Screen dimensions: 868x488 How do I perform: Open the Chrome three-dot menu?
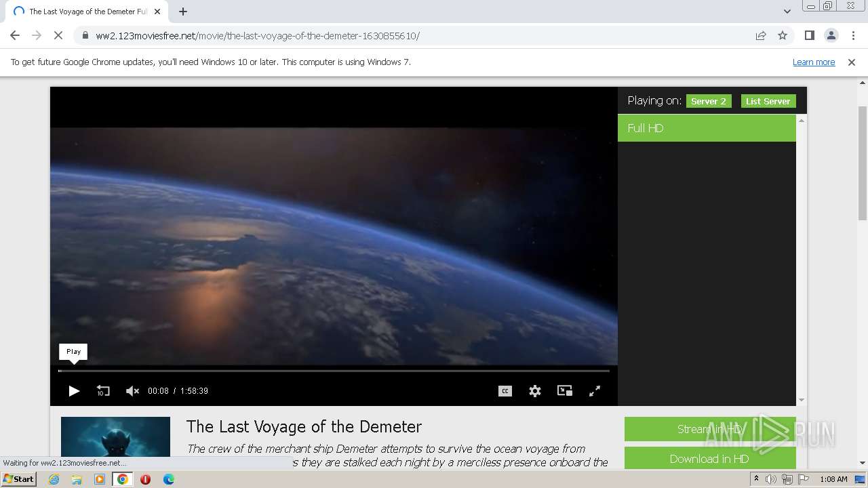(x=852, y=35)
